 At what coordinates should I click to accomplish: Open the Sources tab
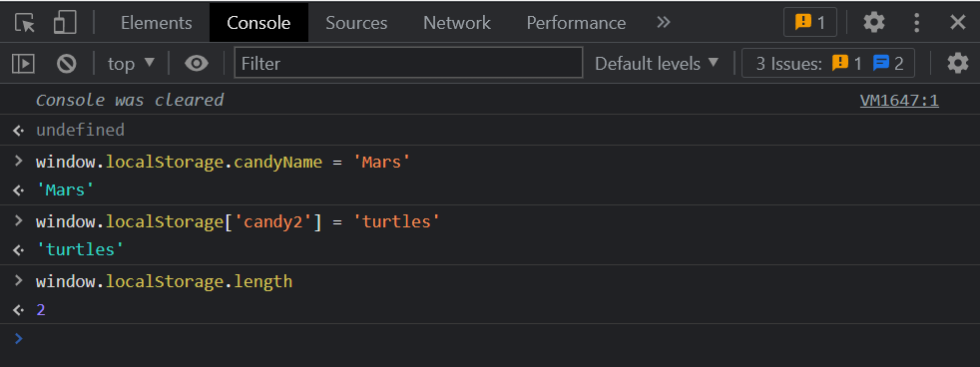click(356, 23)
